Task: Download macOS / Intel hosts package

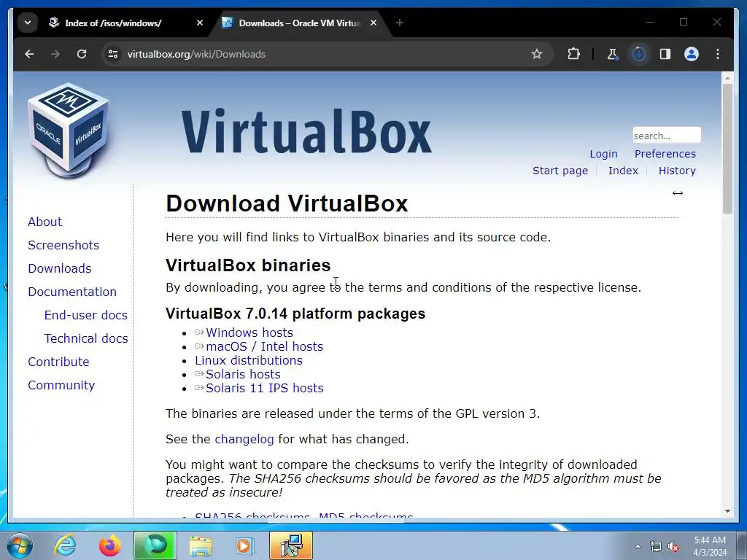Action: (x=264, y=346)
